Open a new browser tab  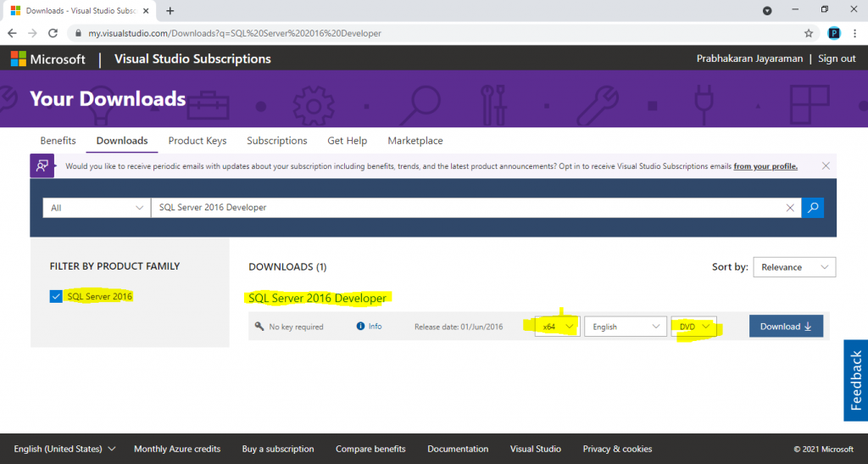click(170, 10)
